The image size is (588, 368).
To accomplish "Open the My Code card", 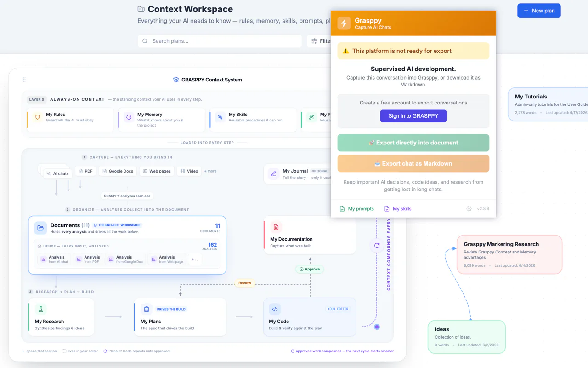I will click(x=310, y=317).
